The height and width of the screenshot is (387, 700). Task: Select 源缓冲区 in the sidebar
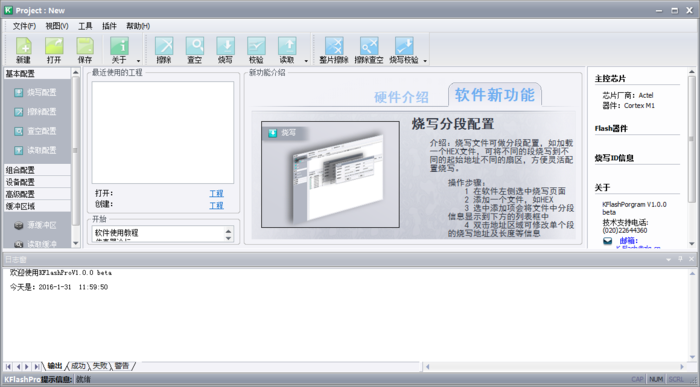(x=36, y=225)
